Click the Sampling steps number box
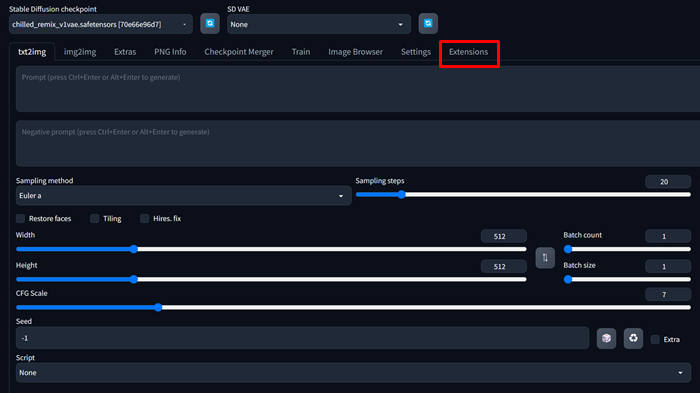 [x=668, y=182]
